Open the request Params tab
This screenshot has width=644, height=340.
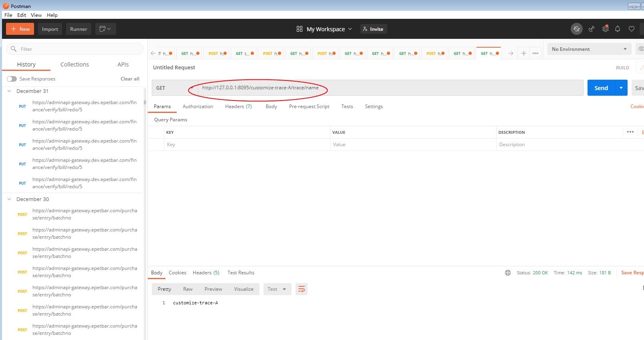tap(162, 107)
